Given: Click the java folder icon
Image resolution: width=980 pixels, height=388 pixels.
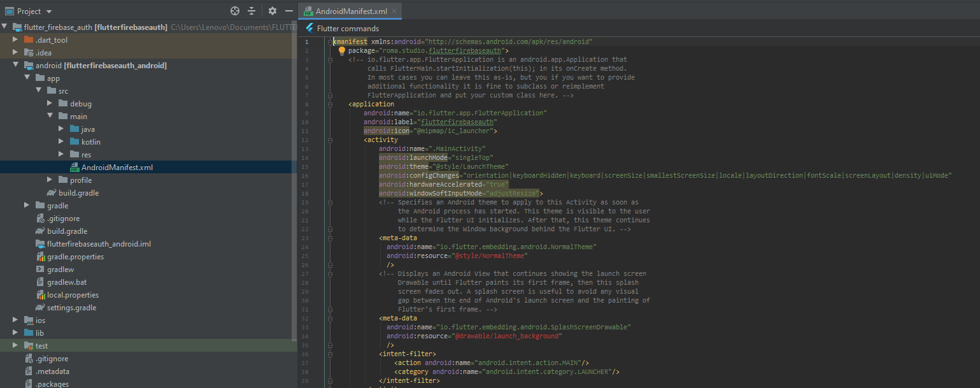Looking at the screenshot, I should pos(74,129).
